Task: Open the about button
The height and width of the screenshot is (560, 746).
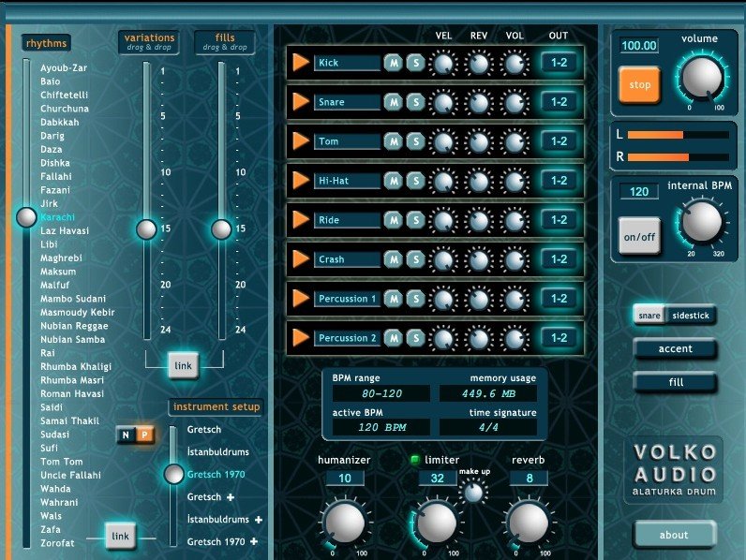Action: (x=674, y=535)
